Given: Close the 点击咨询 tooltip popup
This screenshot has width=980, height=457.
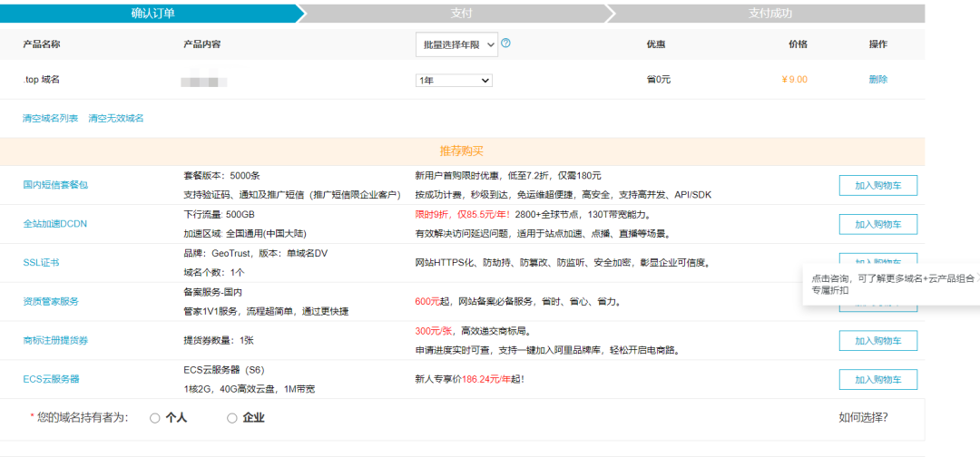Looking at the screenshot, I should pos(976,278).
